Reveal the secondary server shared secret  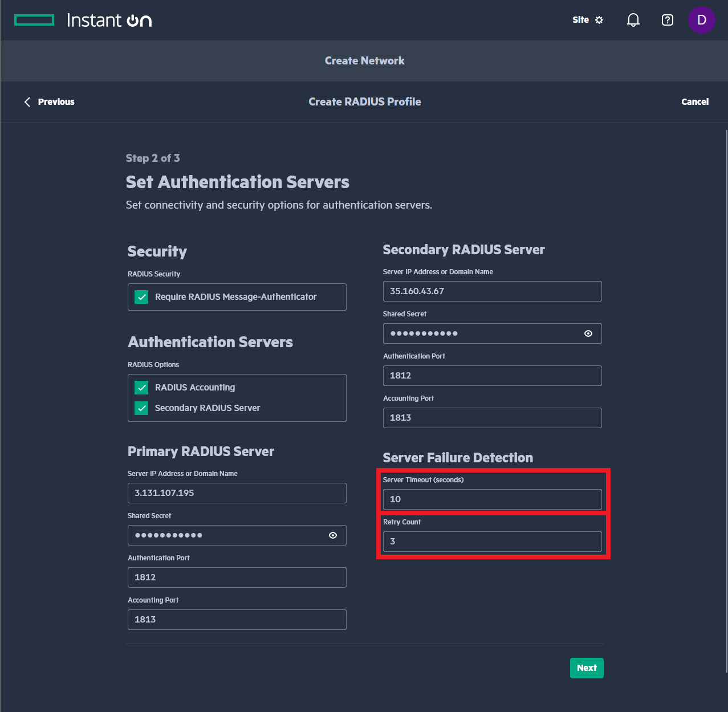(x=588, y=333)
